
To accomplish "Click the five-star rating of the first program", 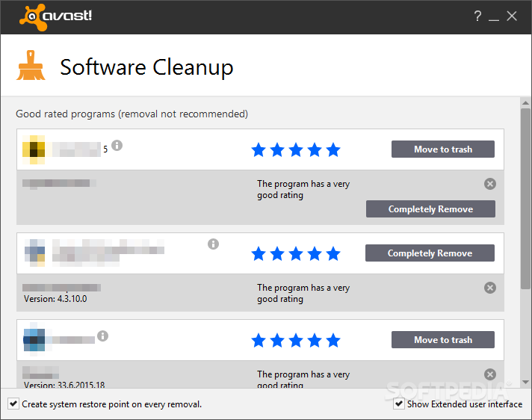I will (296, 150).
